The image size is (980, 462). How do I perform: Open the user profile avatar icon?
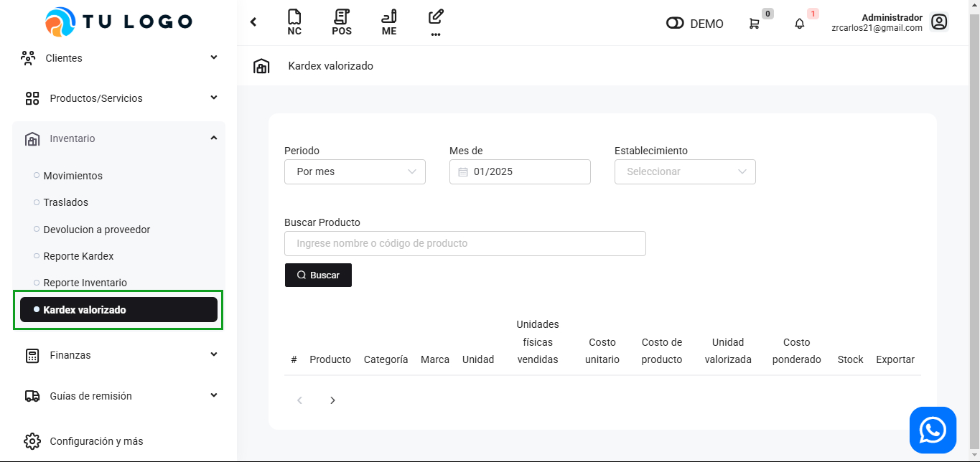pos(939,22)
